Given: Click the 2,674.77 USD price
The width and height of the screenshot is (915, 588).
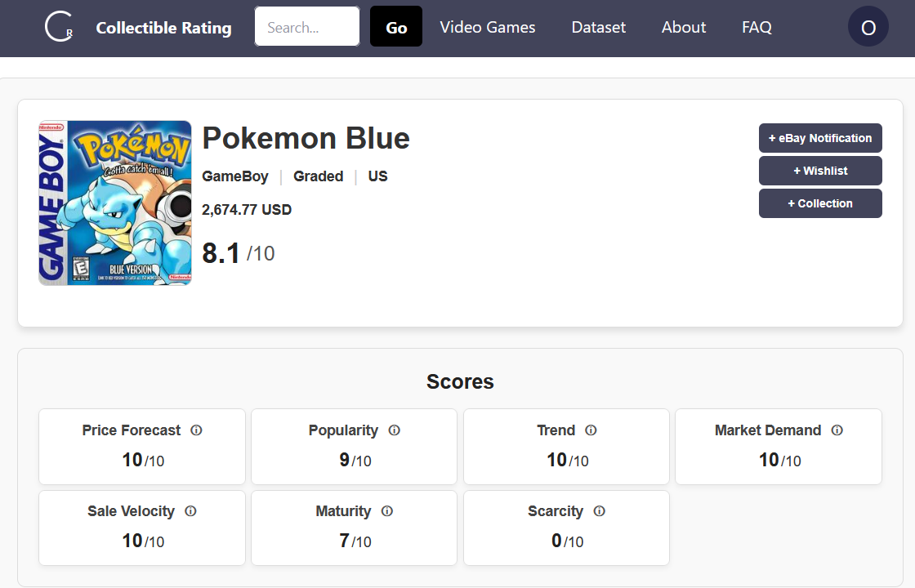Looking at the screenshot, I should pyautogui.click(x=246, y=210).
